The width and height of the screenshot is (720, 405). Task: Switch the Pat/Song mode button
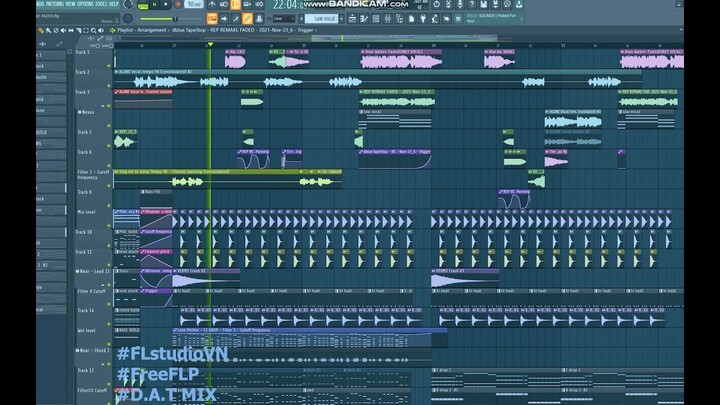143,5
